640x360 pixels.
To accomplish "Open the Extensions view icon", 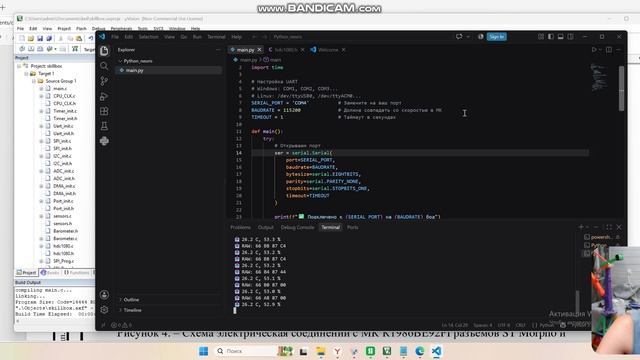I will click(104, 111).
